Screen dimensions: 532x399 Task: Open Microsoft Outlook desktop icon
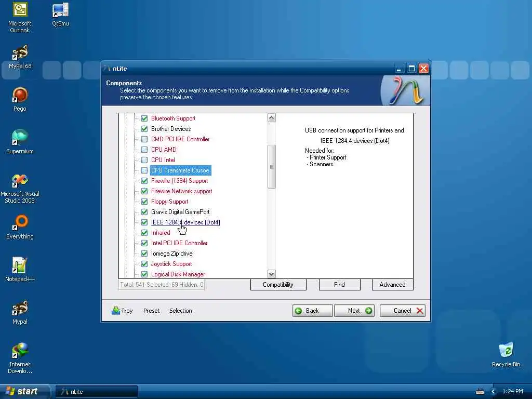pos(20,17)
